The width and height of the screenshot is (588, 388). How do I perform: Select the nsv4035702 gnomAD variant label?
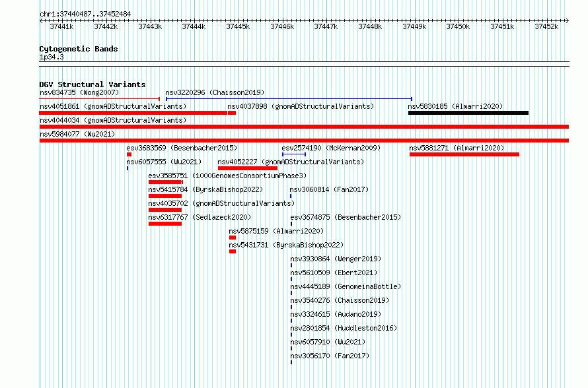221,203
